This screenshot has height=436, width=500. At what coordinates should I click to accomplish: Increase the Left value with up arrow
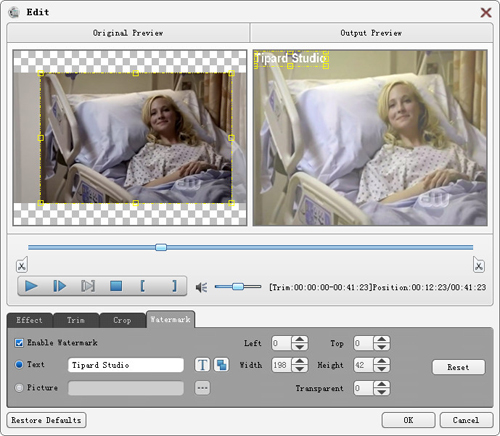tap(300, 339)
